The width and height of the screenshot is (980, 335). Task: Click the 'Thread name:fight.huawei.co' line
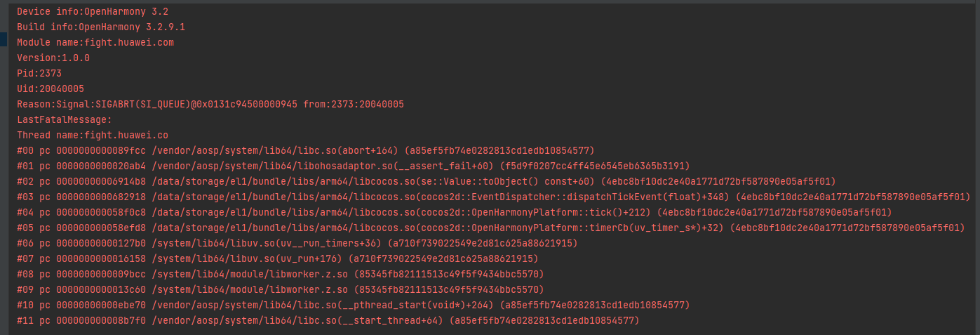point(93,136)
